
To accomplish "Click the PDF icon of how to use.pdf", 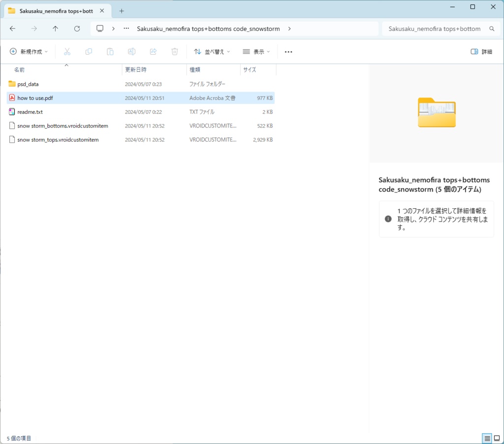I will 12,98.
